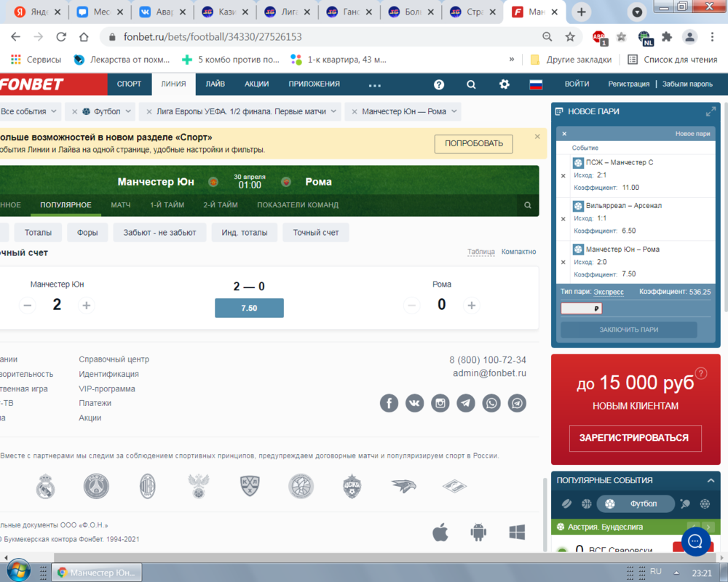The width and height of the screenshot is (728, 582).
Task: Click the chat messenger social icon
Action: click(x=517, y=403)
